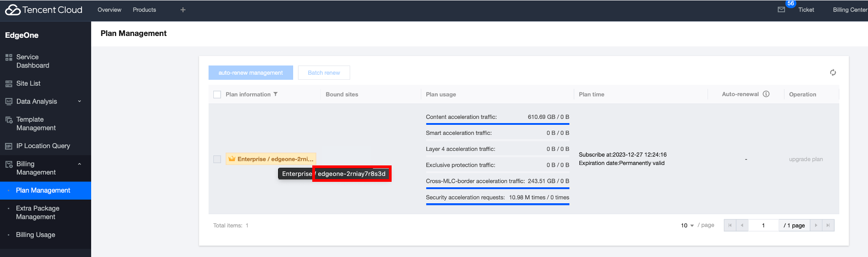Tick the checkbox for the Enterprise edgeone plan row
Viewport: 868px width, 257px height.
coord(217,159)
